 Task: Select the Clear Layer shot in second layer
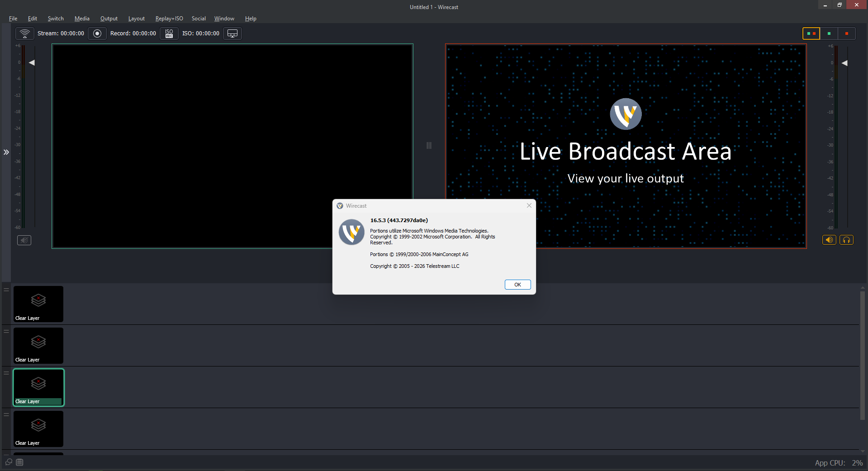(38, 346)
